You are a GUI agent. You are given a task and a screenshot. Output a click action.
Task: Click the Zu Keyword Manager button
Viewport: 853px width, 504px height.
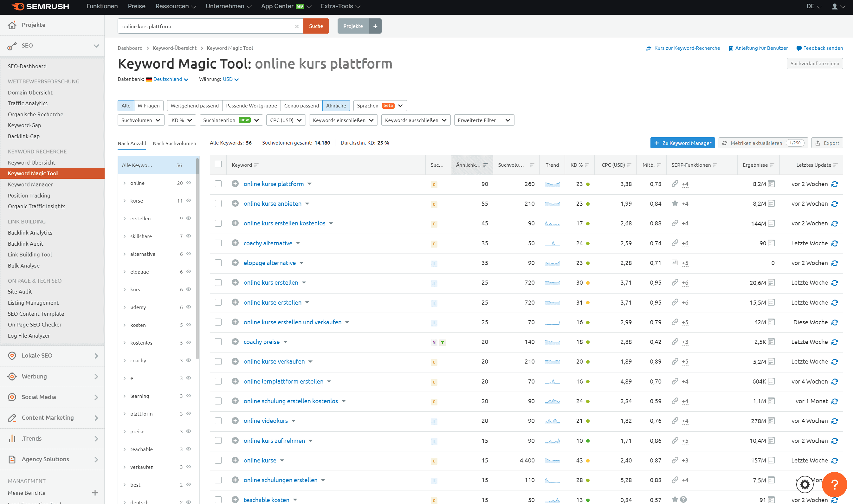click(x=682, y=143)
